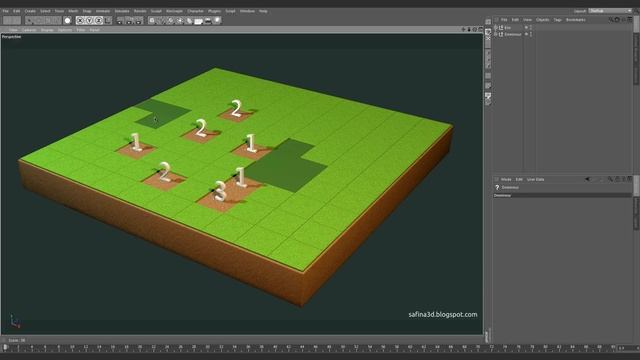Image resolution: width=640 pixels, height=360 pixels.
Task: Open the Simulate menu
Action: [122, 11]
